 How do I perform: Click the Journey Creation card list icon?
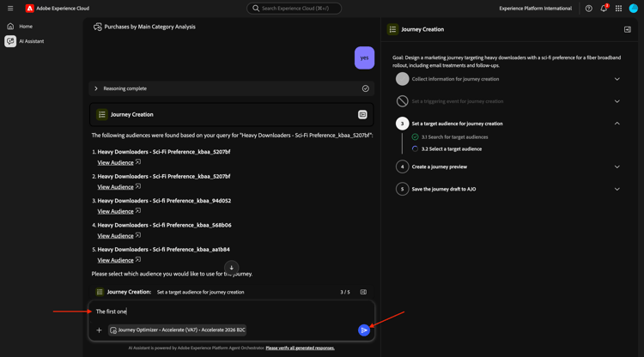102,114
